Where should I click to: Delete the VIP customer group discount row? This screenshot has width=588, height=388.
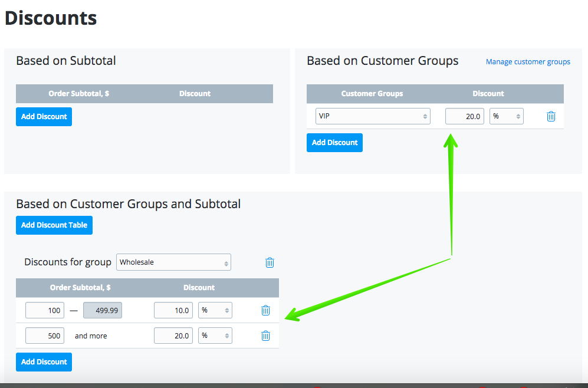551,116
